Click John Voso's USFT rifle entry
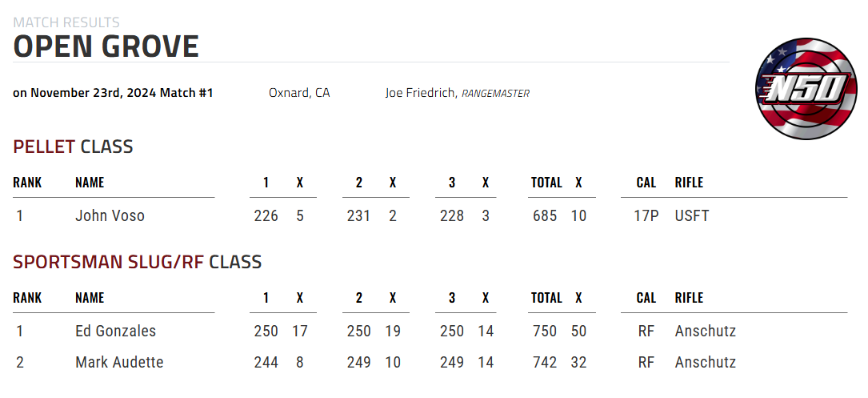 [692, 215]
